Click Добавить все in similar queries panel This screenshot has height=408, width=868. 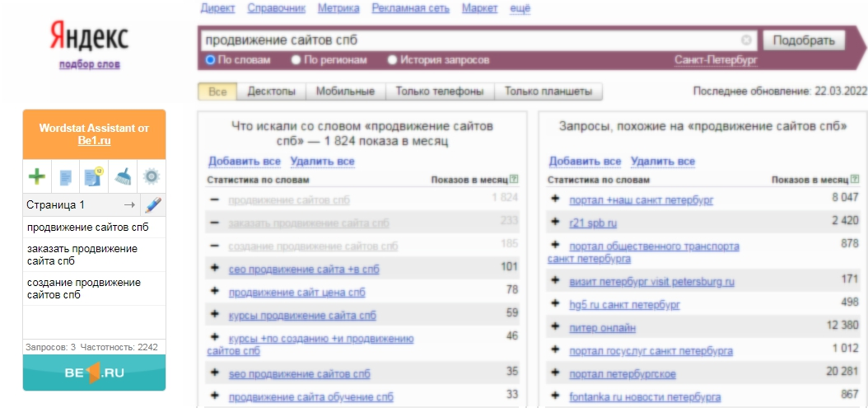pos(586,162)
